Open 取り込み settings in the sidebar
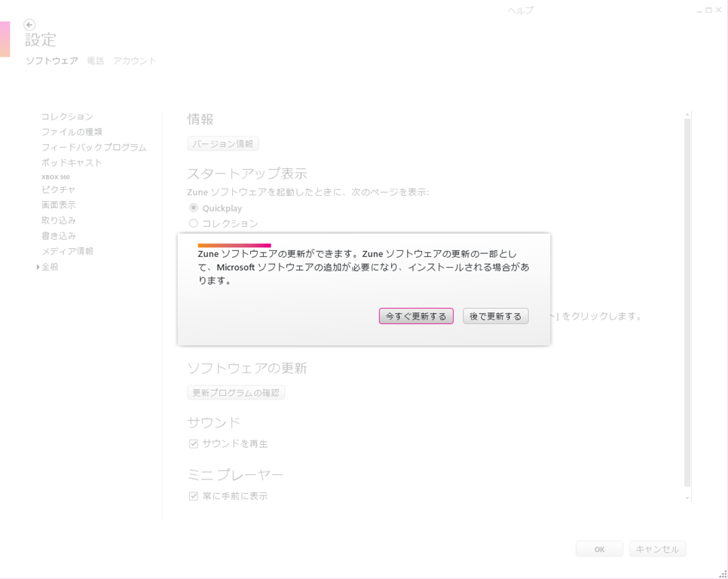Screen dimensions: 728x579 pos(59,220)
